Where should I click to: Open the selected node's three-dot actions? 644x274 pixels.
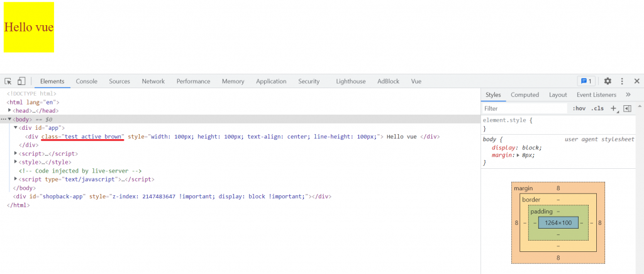click(x=3, y=119)
